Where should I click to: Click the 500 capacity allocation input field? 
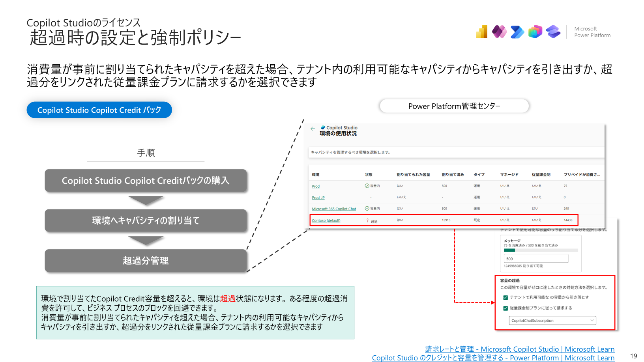536,259
